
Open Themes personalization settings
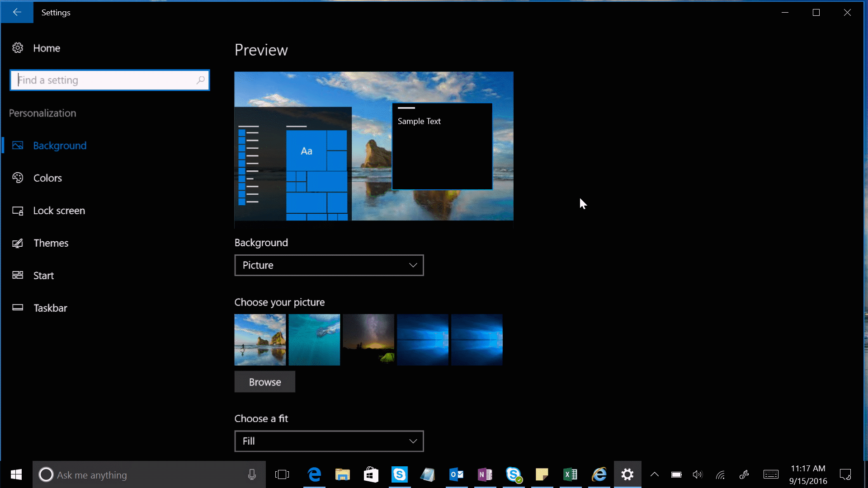[x=51, y=243]
